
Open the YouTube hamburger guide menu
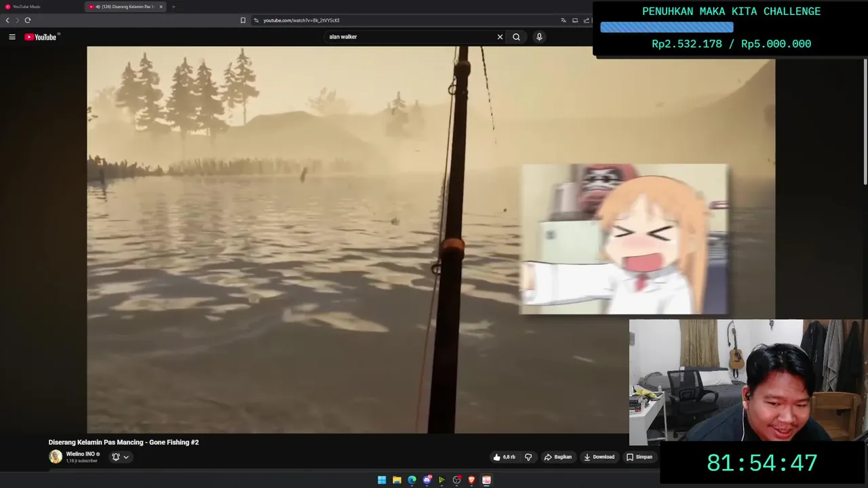click(x=12, y=37)
